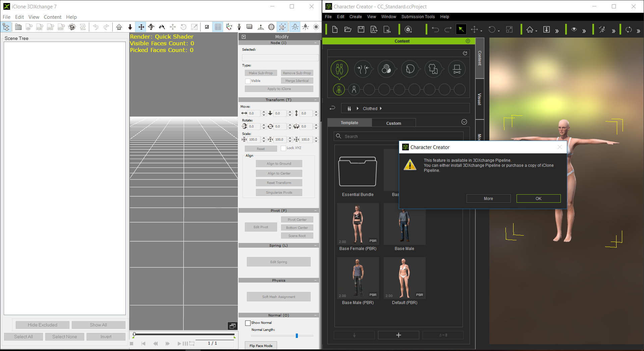Click Open Project folder icon in Character Creator
This screenshot has height=351, width=644.
point(348,30)
